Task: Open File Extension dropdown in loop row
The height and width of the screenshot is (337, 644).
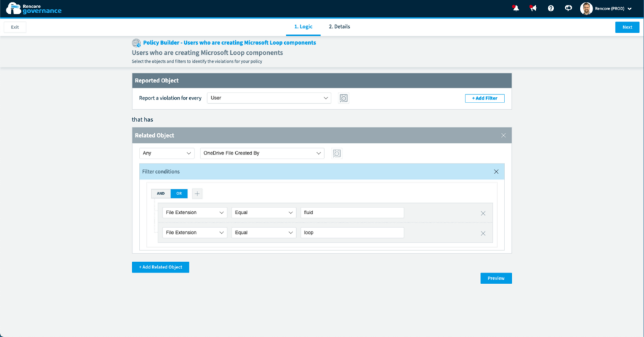Action: (195, 233)
